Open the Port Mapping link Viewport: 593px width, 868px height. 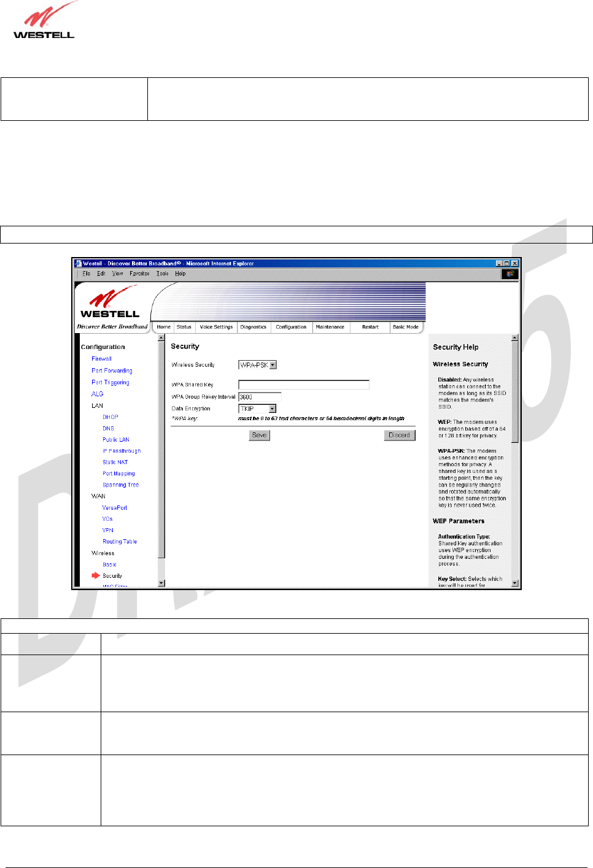118,474
